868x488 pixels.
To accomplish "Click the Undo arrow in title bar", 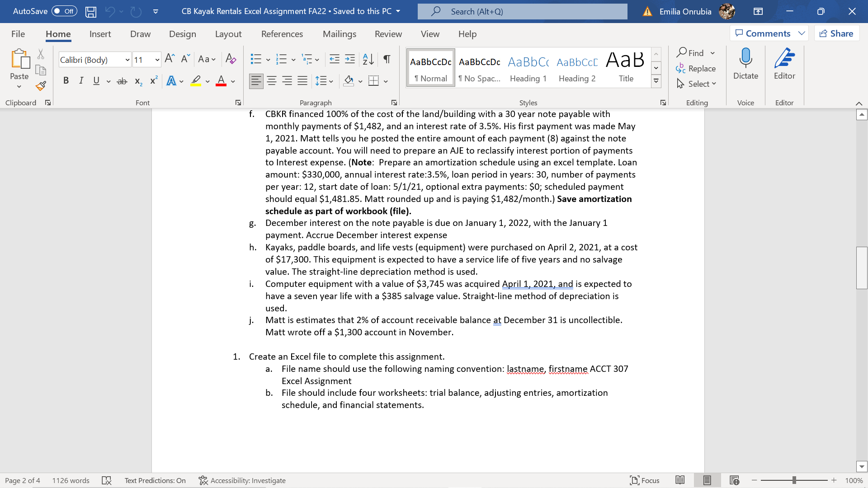I will pyautogui.click(x=110, y=12).
